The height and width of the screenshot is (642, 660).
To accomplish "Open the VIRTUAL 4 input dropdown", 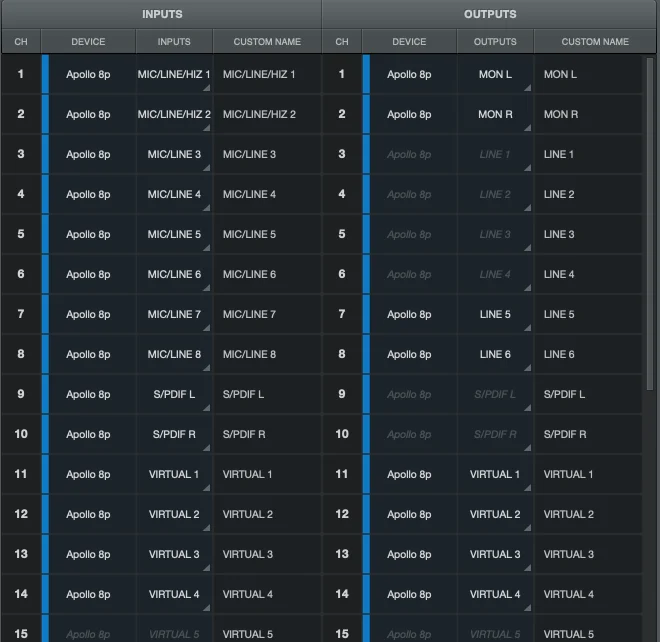I will coord(174,594).
